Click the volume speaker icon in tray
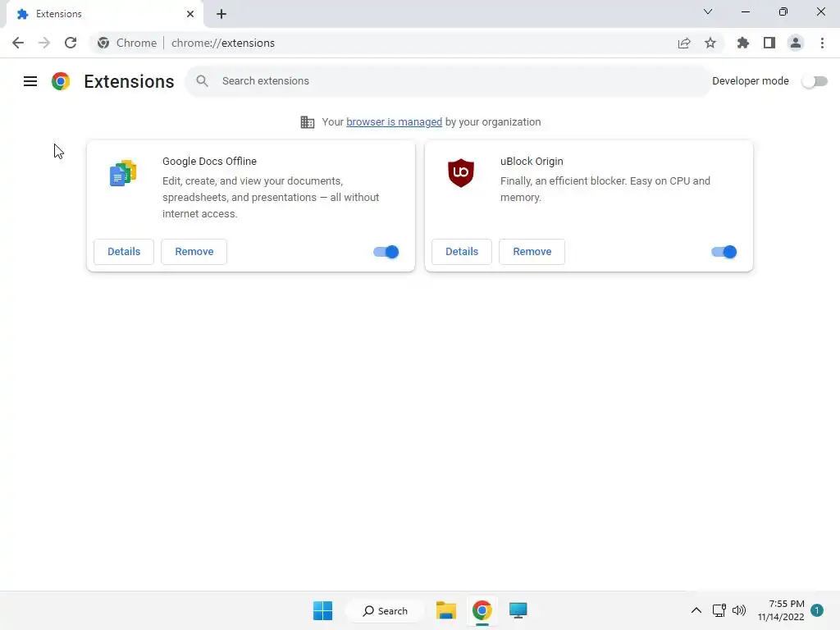 pos(739,610)
